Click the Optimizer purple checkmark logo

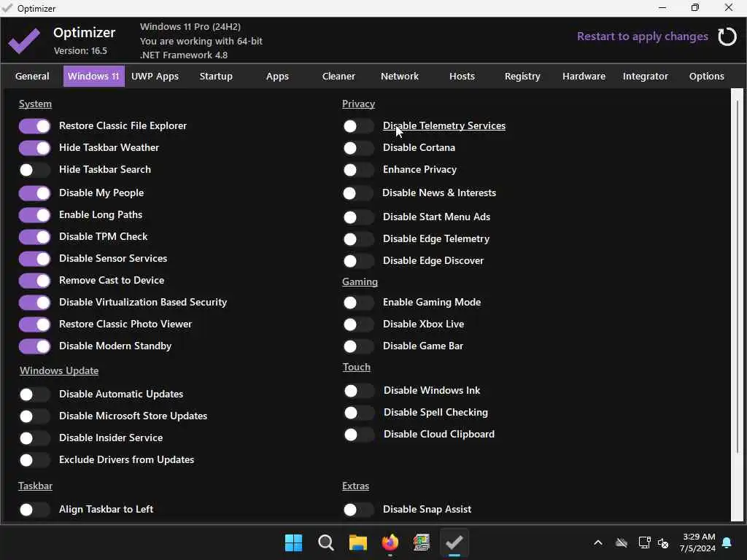click(24, 41)
